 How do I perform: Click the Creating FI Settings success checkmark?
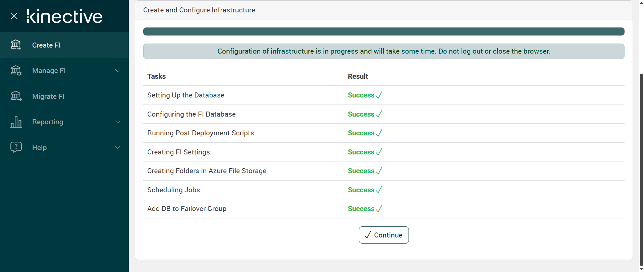tap(379, 152)
